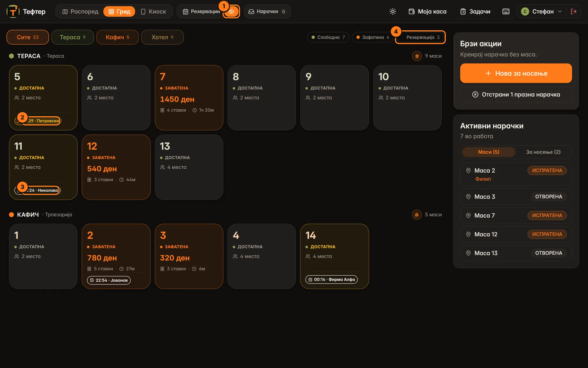
Task: Open available table 13 card
Action: coord(189,167)
